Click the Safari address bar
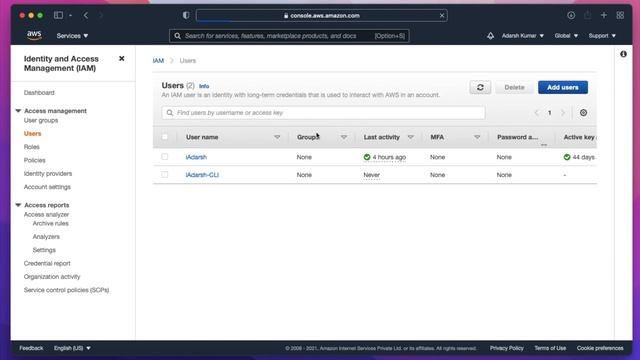 pyautogui.click(x=322, y=16)
